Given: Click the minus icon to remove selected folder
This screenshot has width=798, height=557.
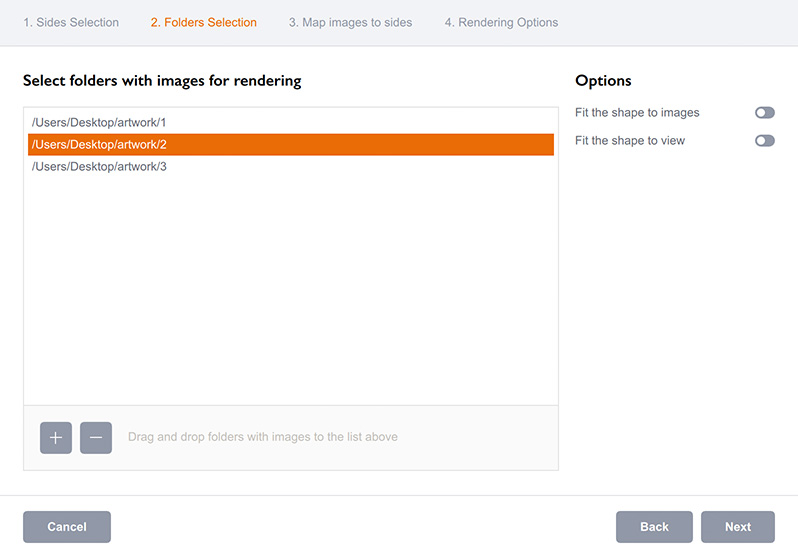Looking at the screenshot, I should click(x=96, y=437).
